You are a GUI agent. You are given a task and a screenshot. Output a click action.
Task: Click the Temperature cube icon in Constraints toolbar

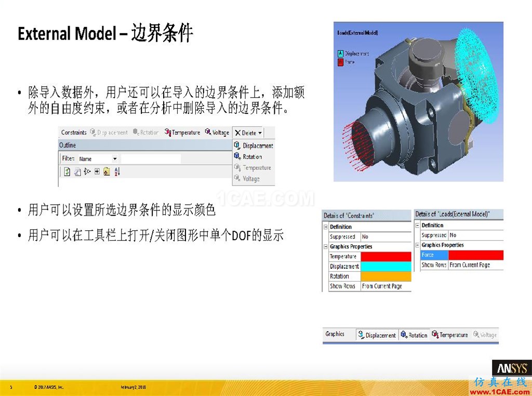coord(168,132)
